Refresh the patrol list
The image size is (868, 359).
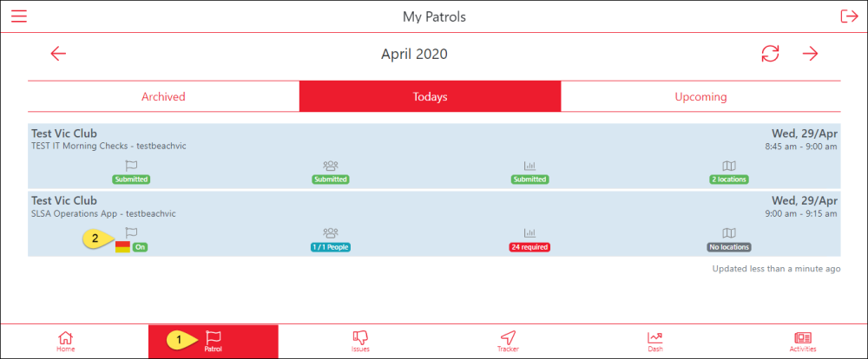coord(770,54)
